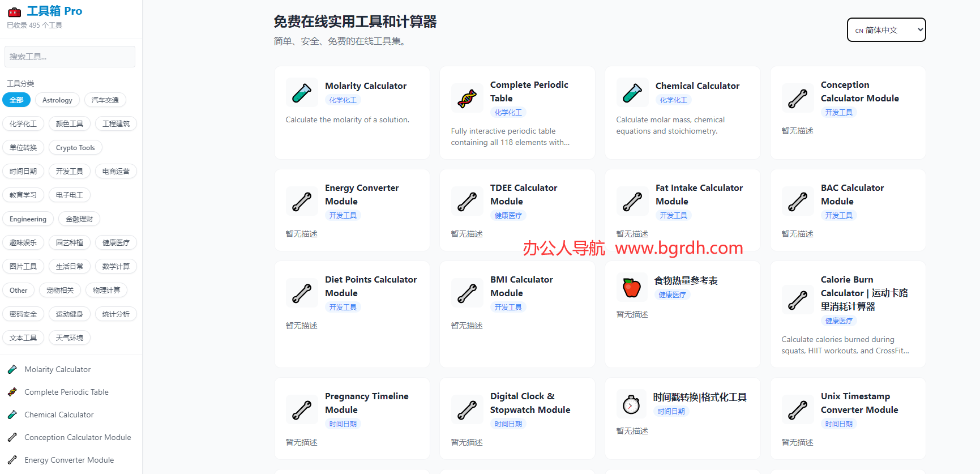980x474 pixels.
Task: Click the wrench icon on the BMI Calculator Module card
Action: (467, 293)
